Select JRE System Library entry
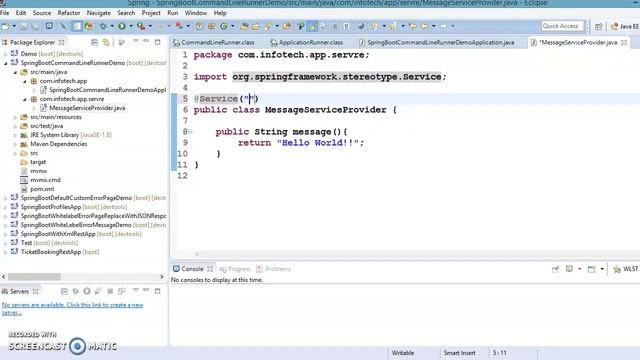This screenshot has width=640, height=360. [70, 135]
